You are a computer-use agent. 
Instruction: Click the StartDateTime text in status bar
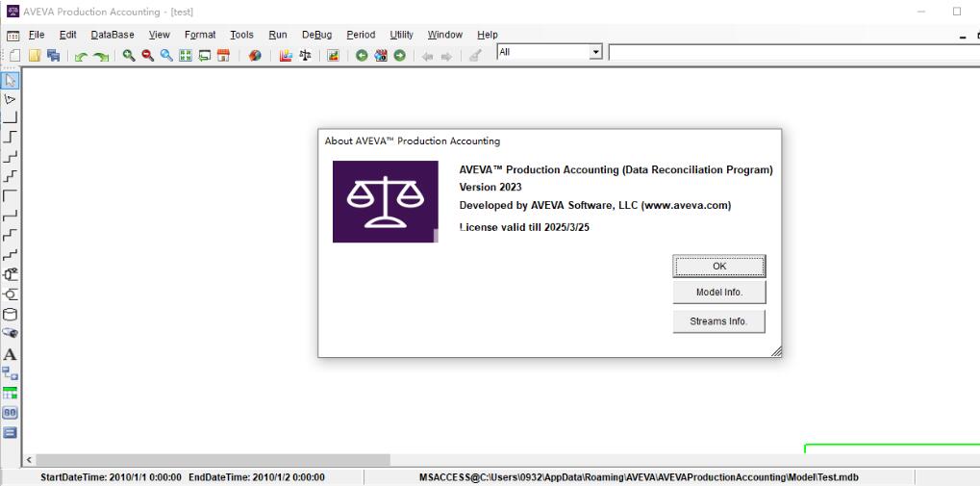(112, 477)
